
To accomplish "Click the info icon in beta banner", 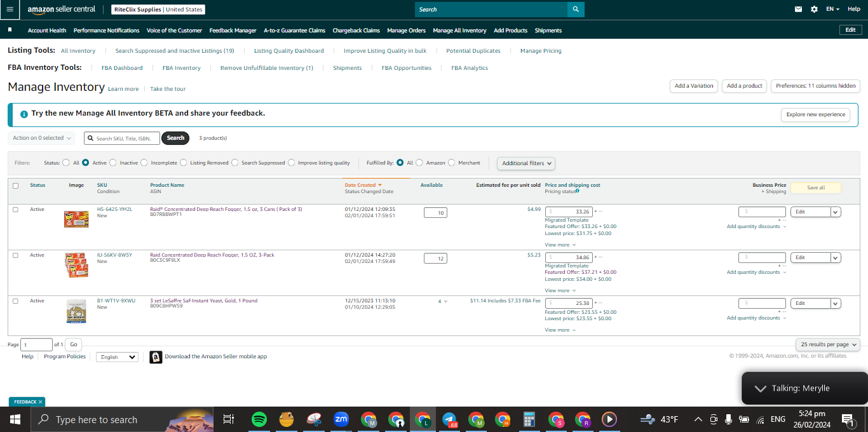I will click(x=24, y=114).
